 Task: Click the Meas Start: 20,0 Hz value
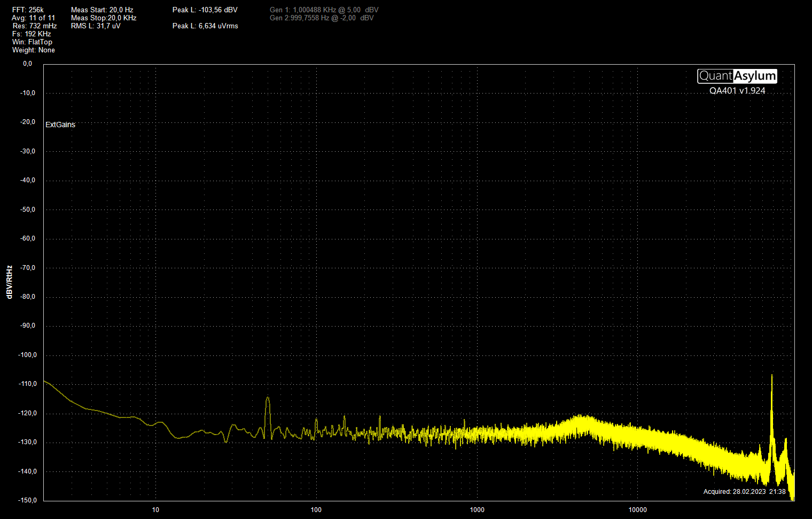coord(102,10)
